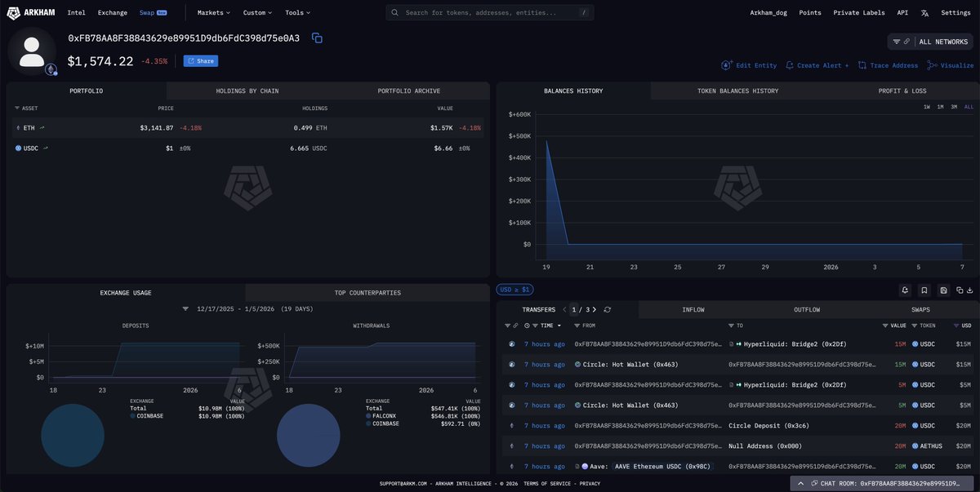Click the refresh transfers icon
The width and height of the screenshot is (980, 492).
tap(608, 310)
